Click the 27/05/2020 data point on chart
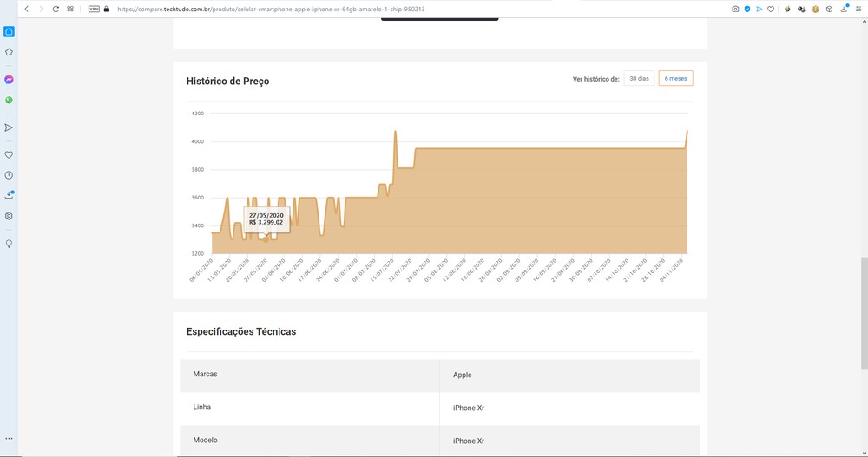The width and height of the screenshot is (868, 457). coord(266,240)
